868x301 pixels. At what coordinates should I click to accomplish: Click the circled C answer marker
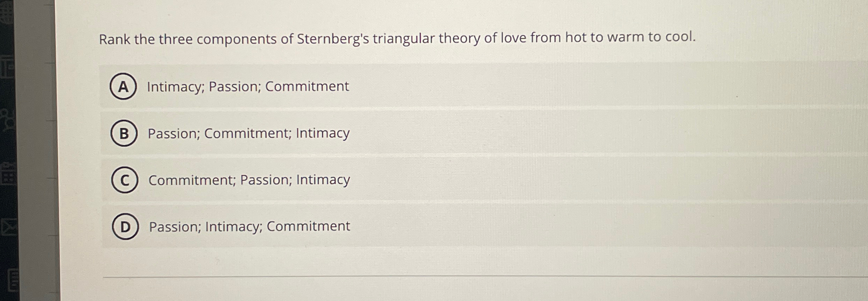click(125, 180)
